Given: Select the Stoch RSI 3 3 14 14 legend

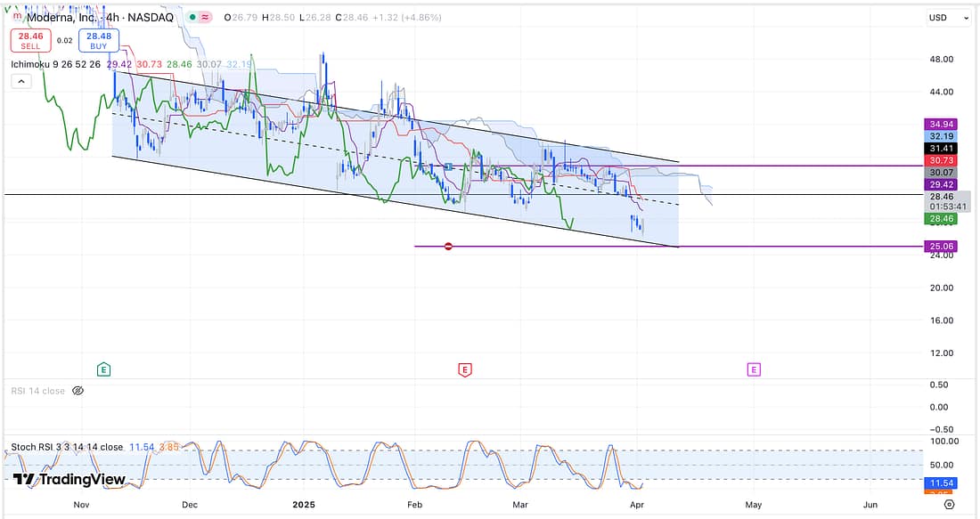Looking at the screenshot, I should click(66, 447).
